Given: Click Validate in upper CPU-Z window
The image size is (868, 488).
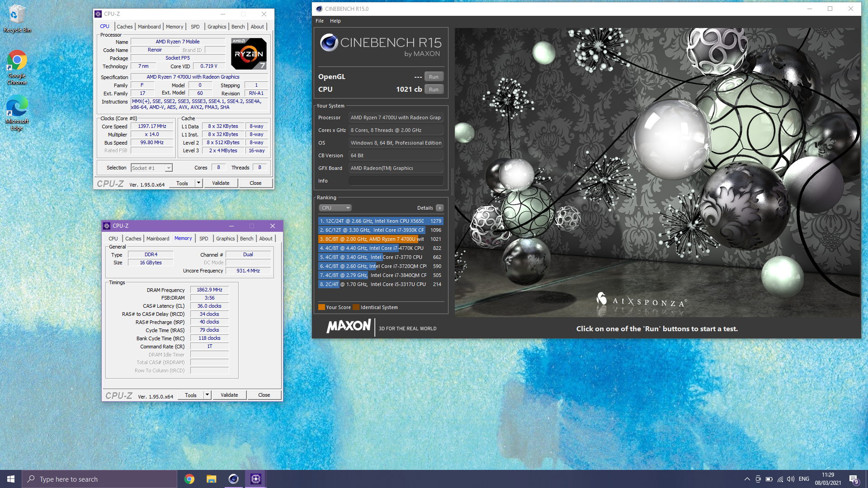Looking at the screenshot, I should coord(221,183).
